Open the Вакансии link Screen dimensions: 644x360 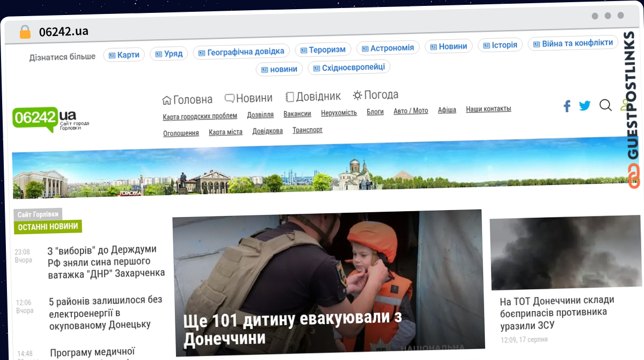297,114
